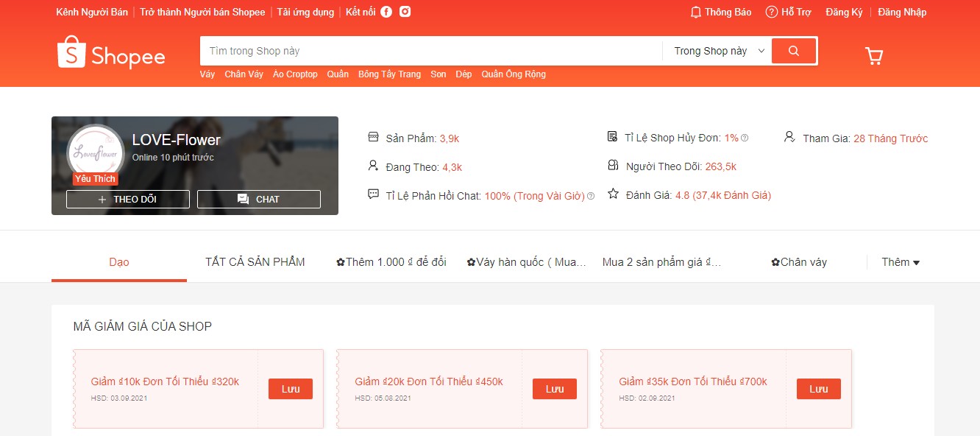Open the Thêm 1.000 ₫ để đổi tab
This screenshot has height=436, width=980.
(x=391, y=262)
